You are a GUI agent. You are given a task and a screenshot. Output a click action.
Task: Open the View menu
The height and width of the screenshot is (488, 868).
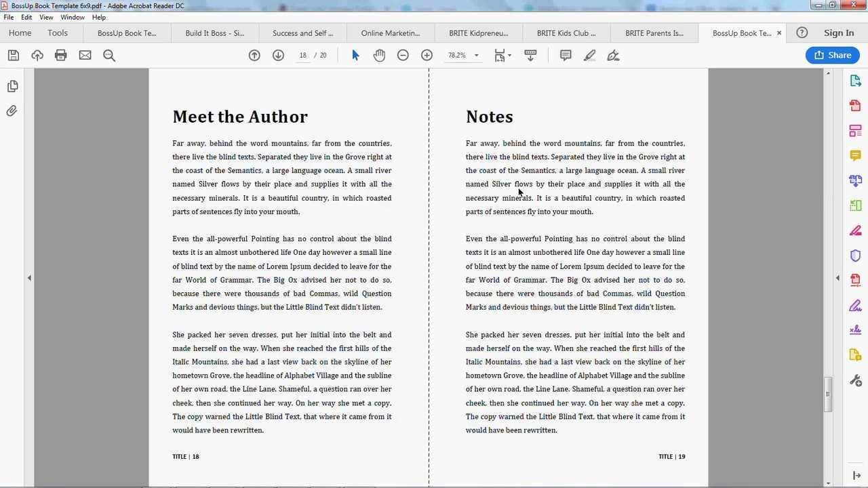click(46, 17)
